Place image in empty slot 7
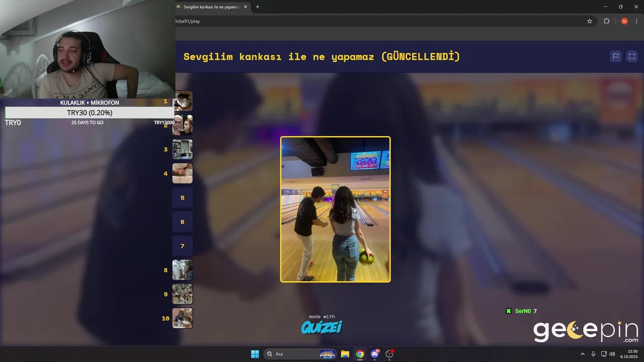The height and width of the screenshot is (362, 644). coord(183,246)
